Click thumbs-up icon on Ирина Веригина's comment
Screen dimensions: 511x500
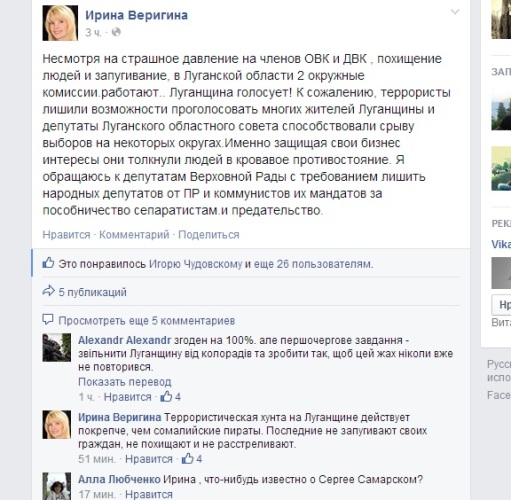[x=187, y=458]
